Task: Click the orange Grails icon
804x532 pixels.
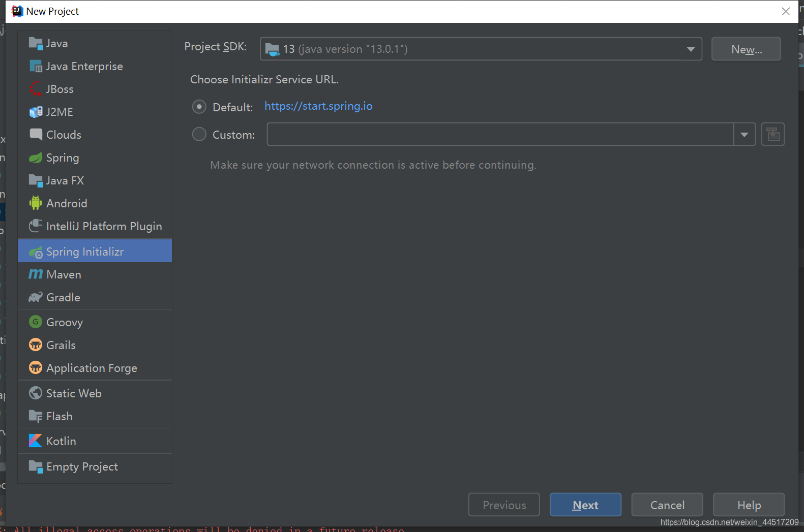Action: point(36,345)
